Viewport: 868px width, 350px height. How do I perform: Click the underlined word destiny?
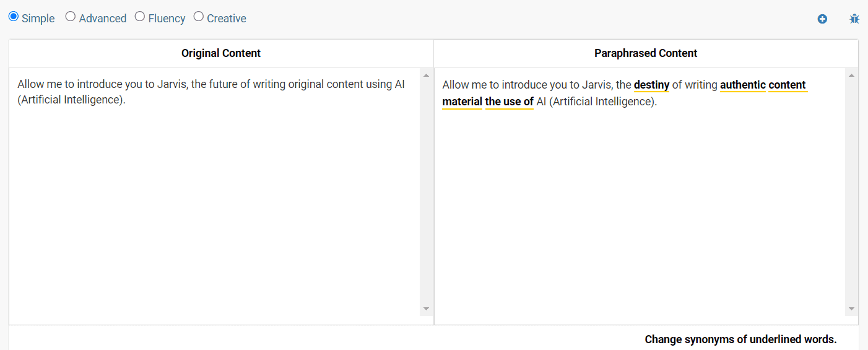point(651,85)
